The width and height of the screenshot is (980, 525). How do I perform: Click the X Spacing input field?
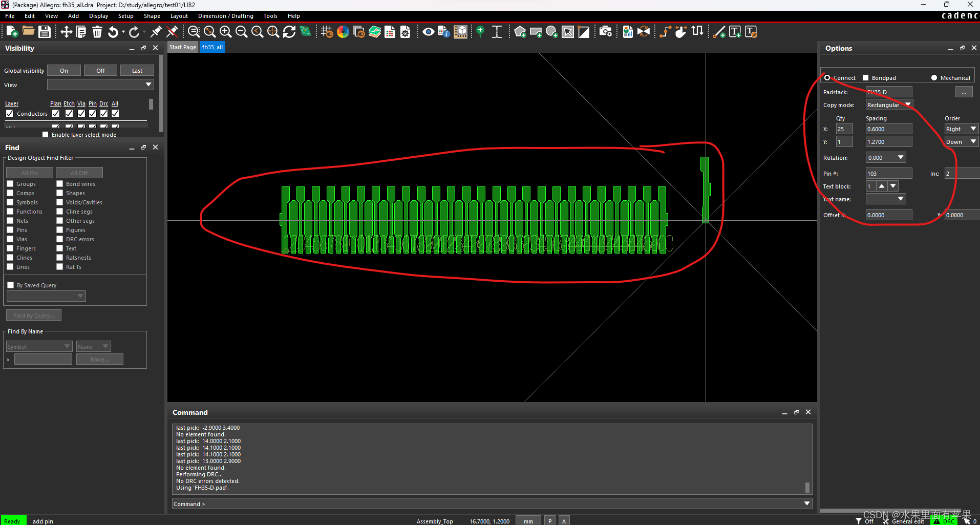click(x=888, y=129)
